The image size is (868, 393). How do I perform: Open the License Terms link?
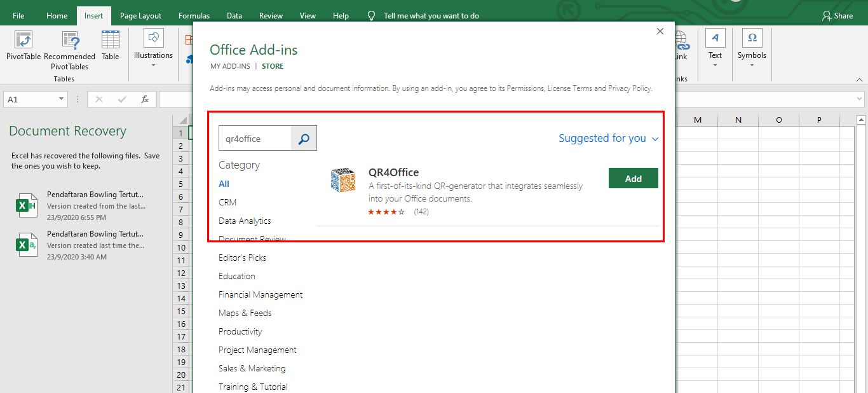point(569,88)
